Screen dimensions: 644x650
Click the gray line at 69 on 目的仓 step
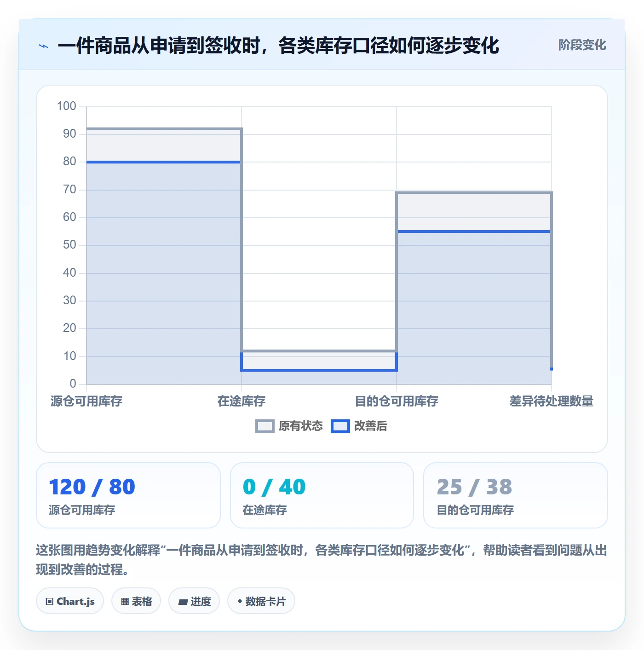click(474, 192)
